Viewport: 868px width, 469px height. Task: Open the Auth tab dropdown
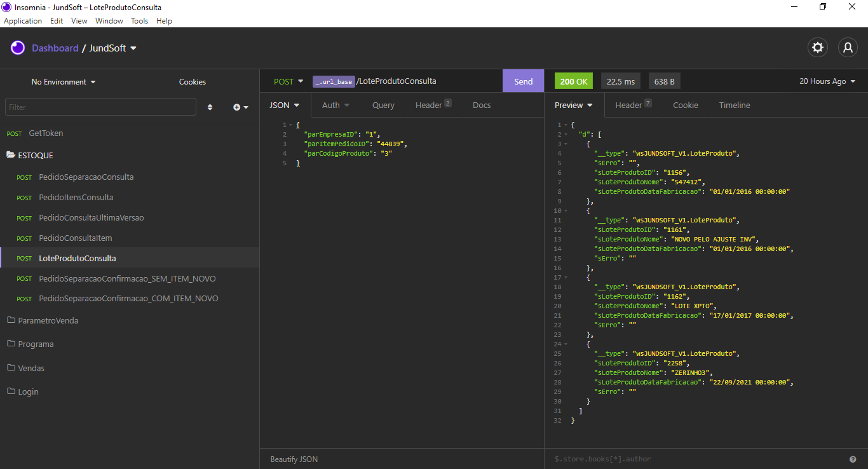pyautogui.click(x=336, y=105)
